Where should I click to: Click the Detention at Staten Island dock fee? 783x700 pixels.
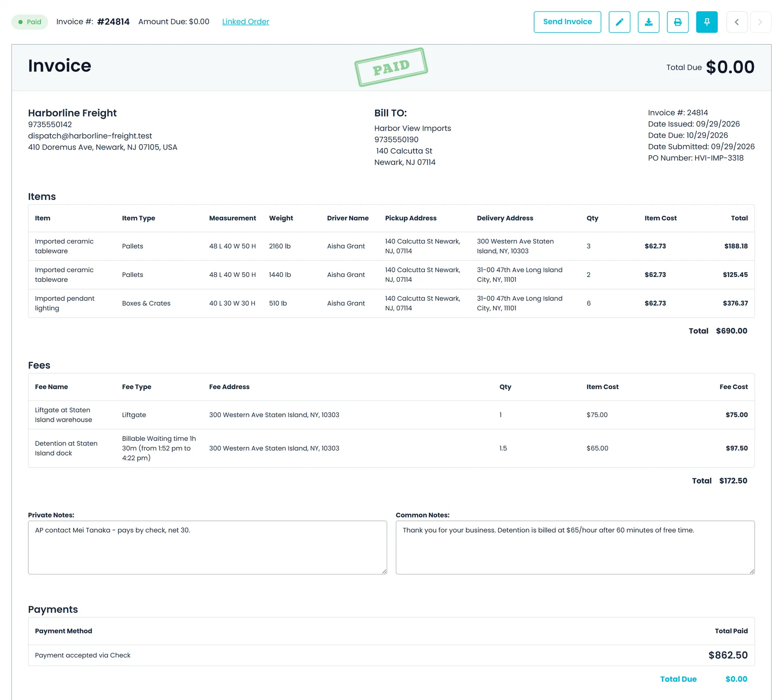(66, 448)
